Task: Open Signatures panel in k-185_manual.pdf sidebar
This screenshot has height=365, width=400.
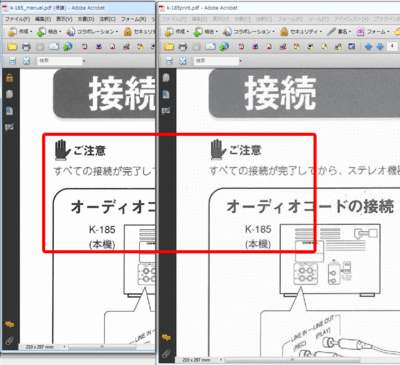Action: tap(9, 127)
